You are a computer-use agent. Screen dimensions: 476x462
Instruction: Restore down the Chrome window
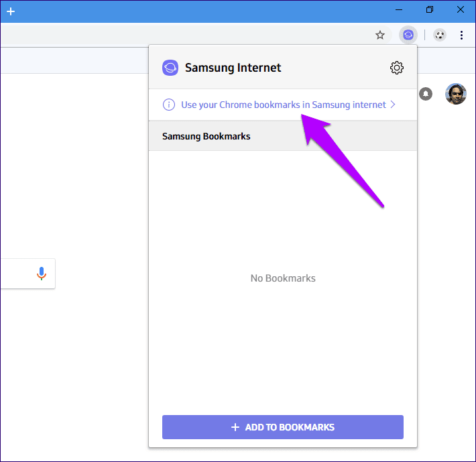(x=430, y=9)
